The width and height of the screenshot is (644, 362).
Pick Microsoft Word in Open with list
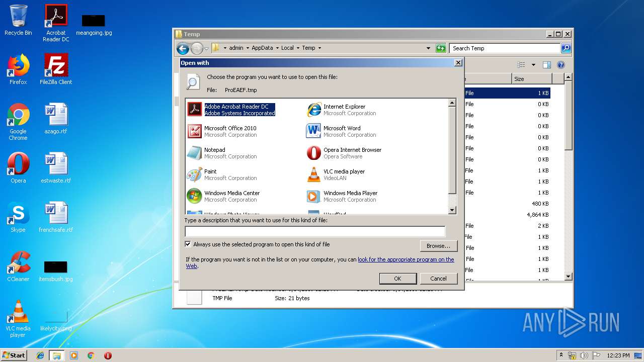click(x=341, y=131)
